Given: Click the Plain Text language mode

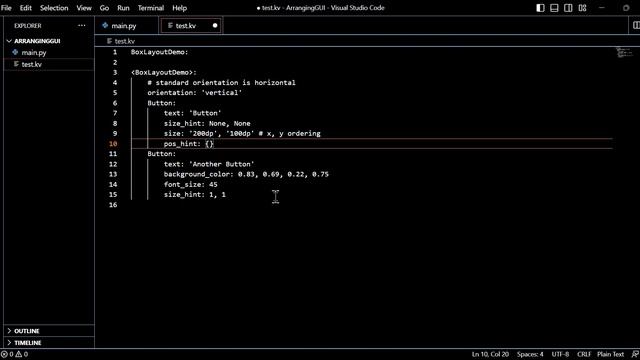Looking at the screenshot, I should [x=610, y=354].
